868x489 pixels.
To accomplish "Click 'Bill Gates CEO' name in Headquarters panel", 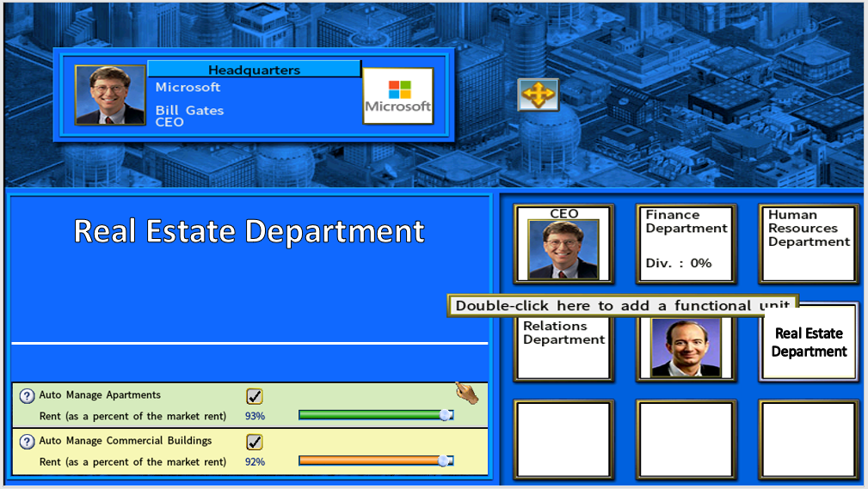I will tap(189, 116).
